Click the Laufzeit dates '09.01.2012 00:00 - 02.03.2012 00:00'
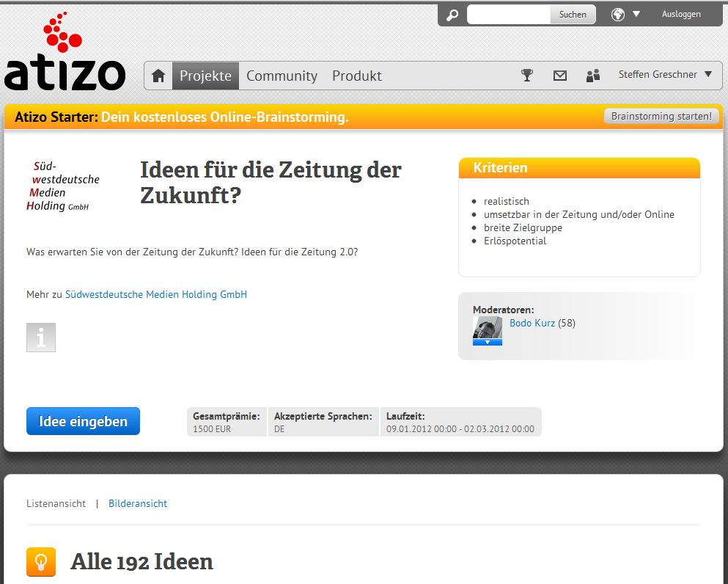Screen dimensions: 728x584 tap(460, 428)
